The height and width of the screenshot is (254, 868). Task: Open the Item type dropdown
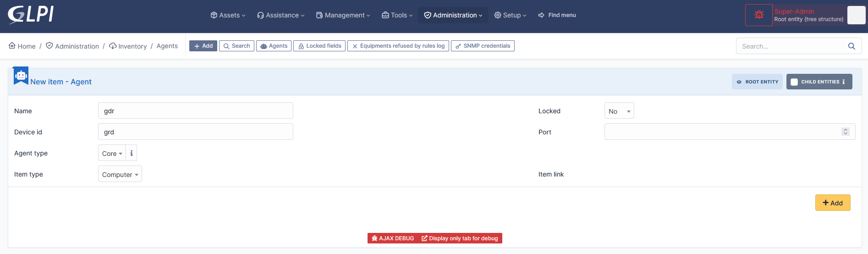[x=120, y=174]
